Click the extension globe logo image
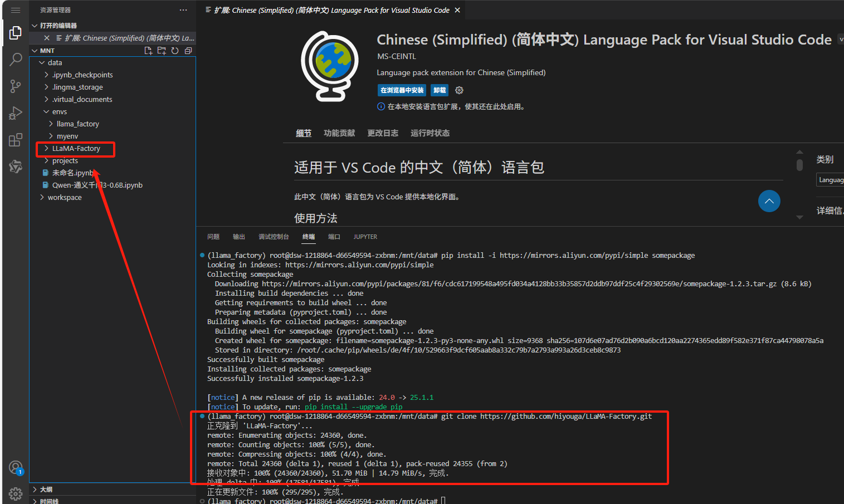Screen dimensions: 844x504 [329, 66]
